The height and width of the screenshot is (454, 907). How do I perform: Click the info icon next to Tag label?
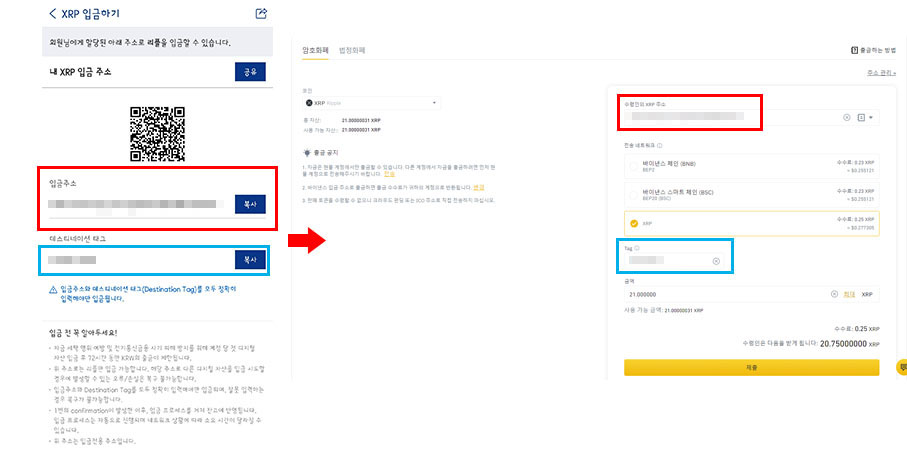pos(637,248)
